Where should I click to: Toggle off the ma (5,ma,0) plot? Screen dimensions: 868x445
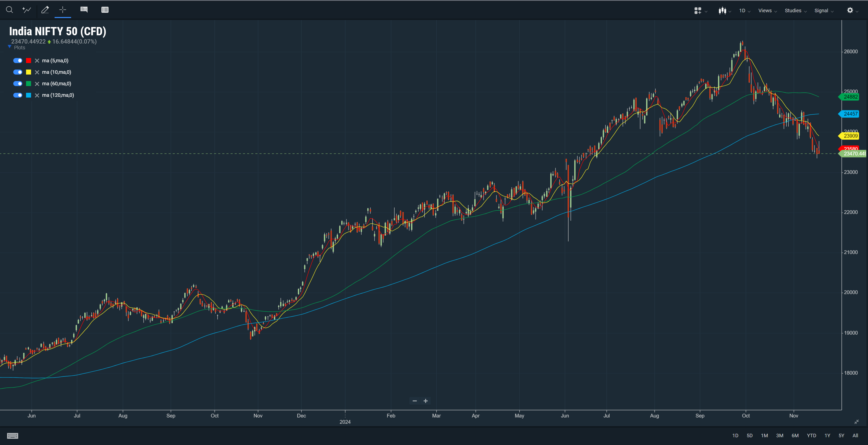coord(18,61)
